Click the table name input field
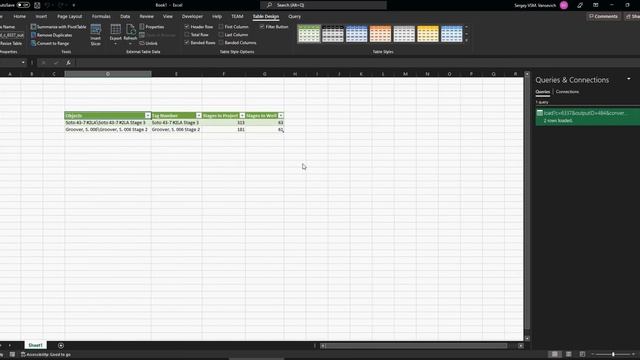640x360 pixels. 12,35
